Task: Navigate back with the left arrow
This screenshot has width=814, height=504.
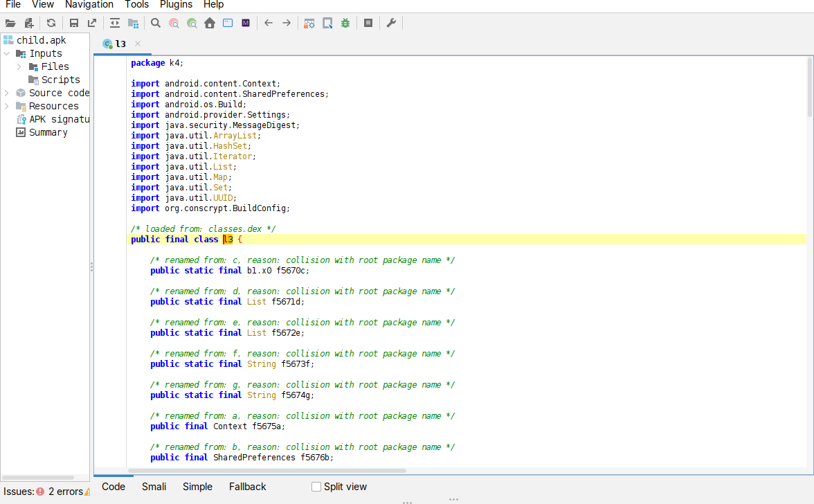Action: pos(269,23)
